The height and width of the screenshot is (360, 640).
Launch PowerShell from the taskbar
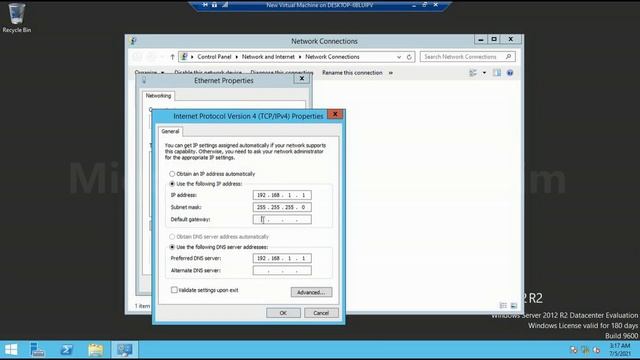pyautogui.click(x=67, y=350)
